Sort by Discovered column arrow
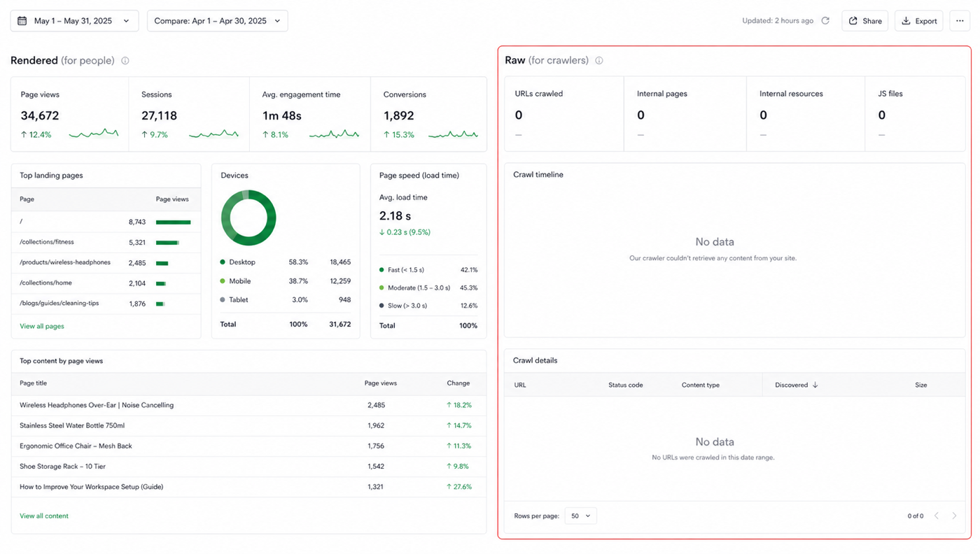 point(815,385)
